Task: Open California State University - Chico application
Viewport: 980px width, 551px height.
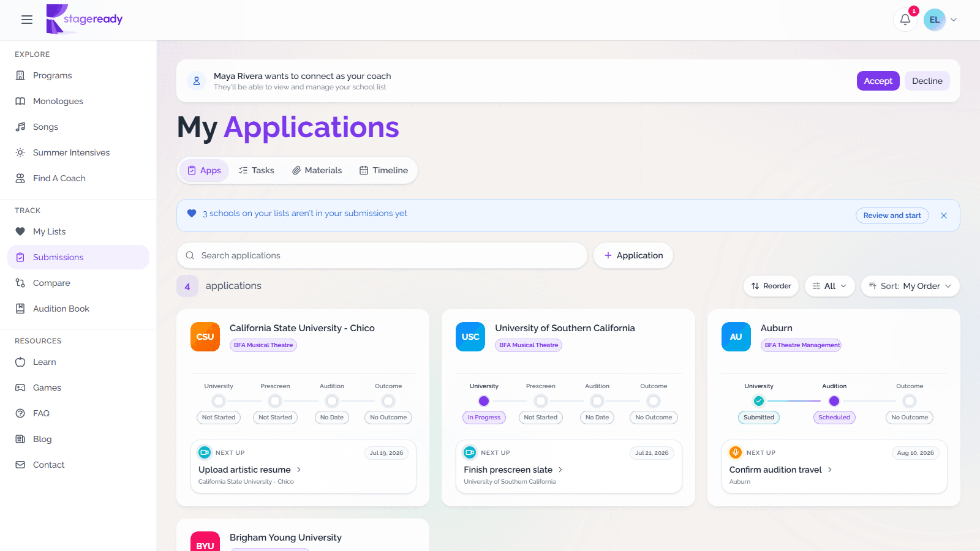Action: pyautogui.click(x=302, y=328)
